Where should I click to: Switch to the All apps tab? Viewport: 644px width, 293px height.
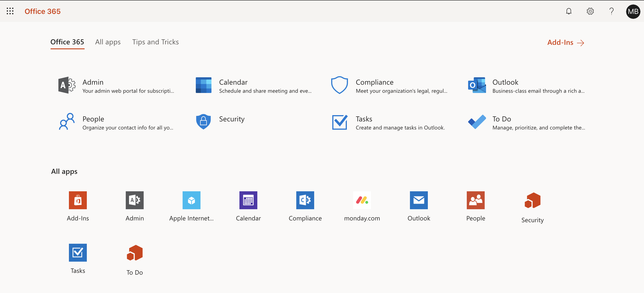click(108, 41)
